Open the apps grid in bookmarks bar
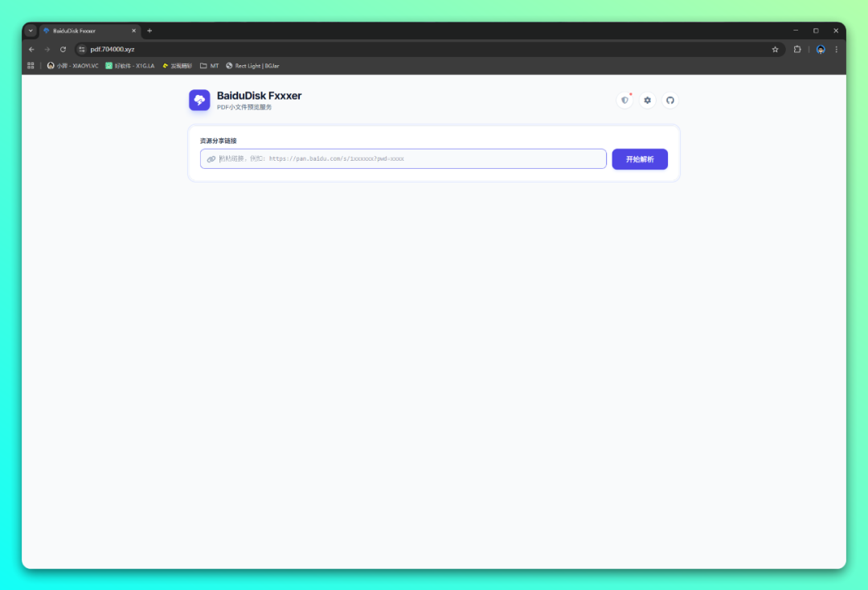The image size is (868, 590). coord(31,66)
